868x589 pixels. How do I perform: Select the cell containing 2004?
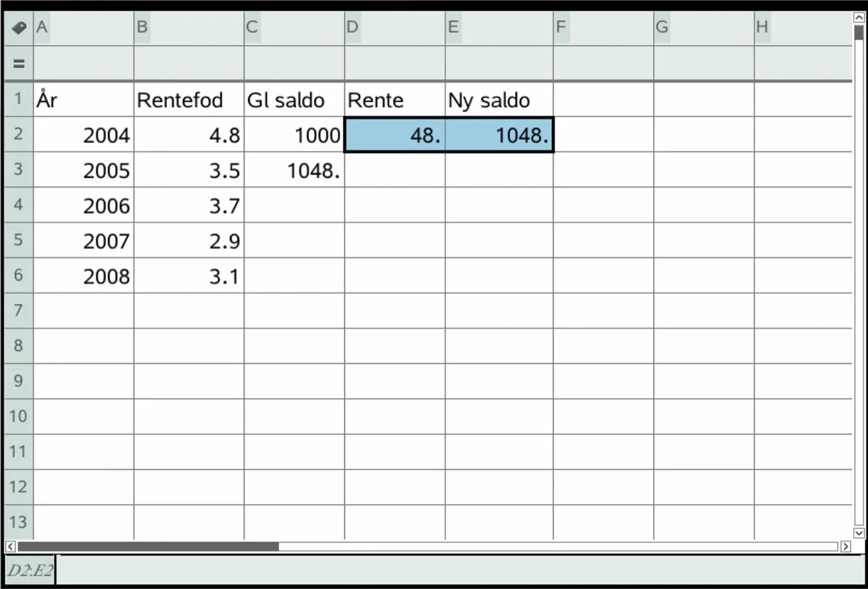(x=84, y=135)
